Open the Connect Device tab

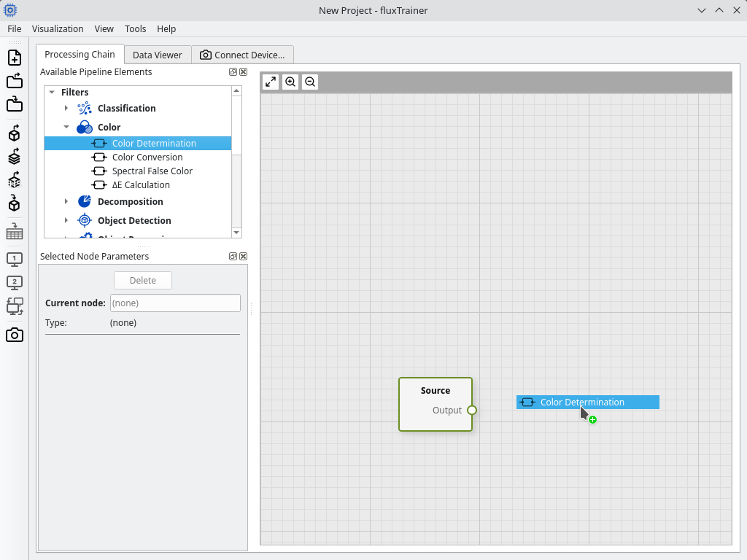pos(242,55)
